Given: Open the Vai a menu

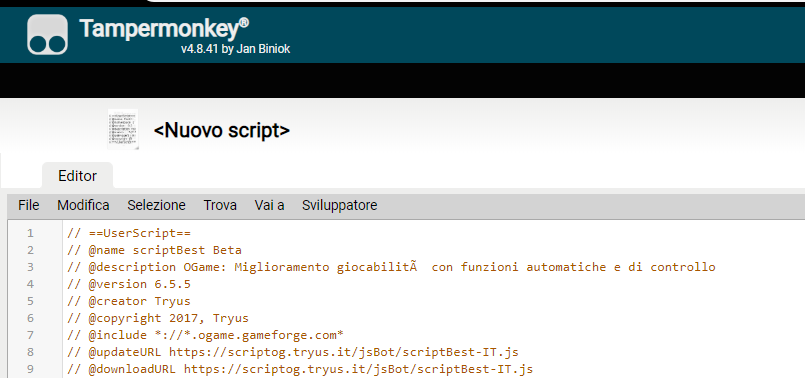Looking at the screenshot, I should click(270, 205).
